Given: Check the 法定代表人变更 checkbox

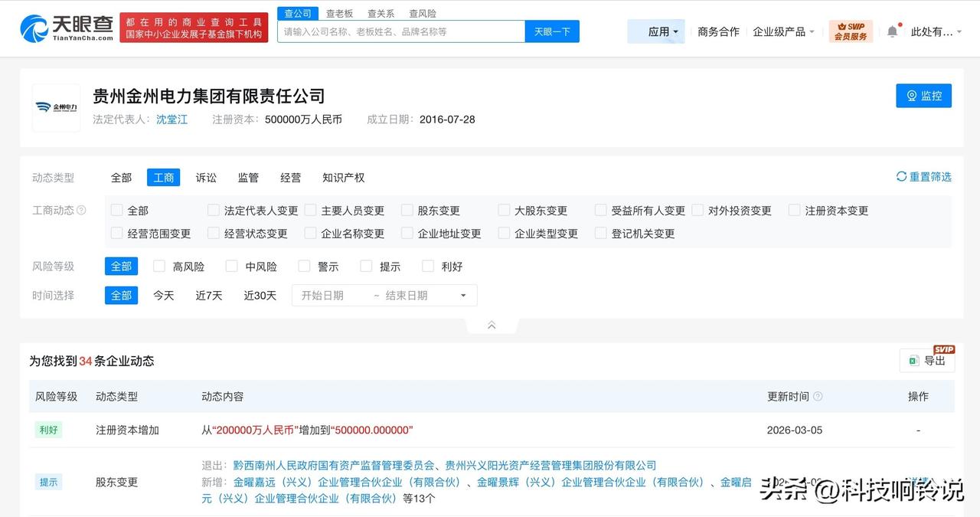Looking at the screenshot, I should pos(214,210).
